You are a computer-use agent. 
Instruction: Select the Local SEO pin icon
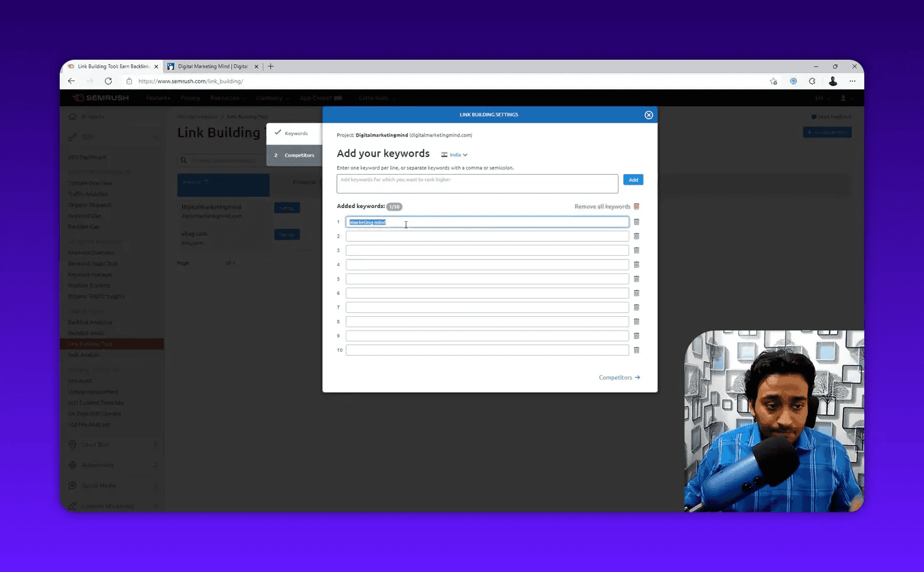[72, 444]
